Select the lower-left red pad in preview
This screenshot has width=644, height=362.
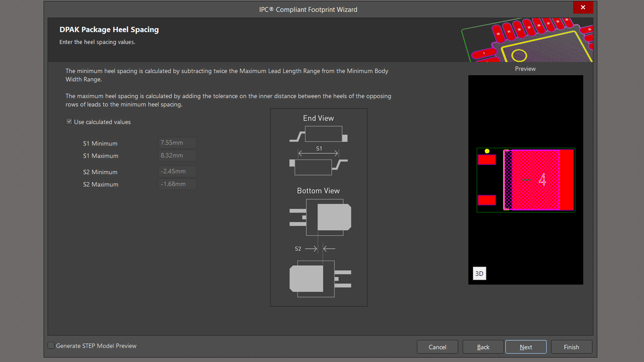(487, 200)
